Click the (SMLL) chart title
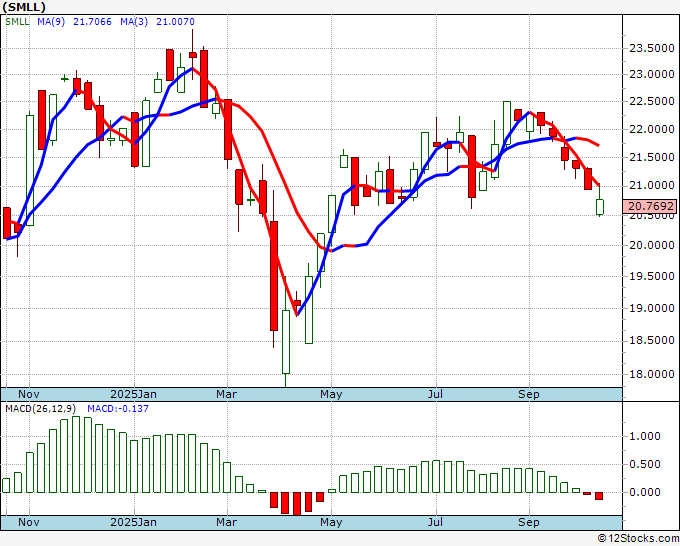Viewport: 680px width, 546px height. 24,7
